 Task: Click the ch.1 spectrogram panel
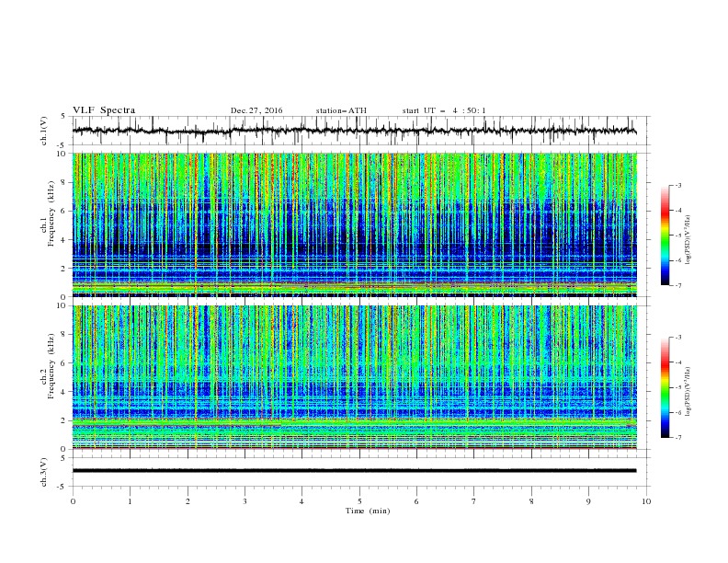(354, 224)
